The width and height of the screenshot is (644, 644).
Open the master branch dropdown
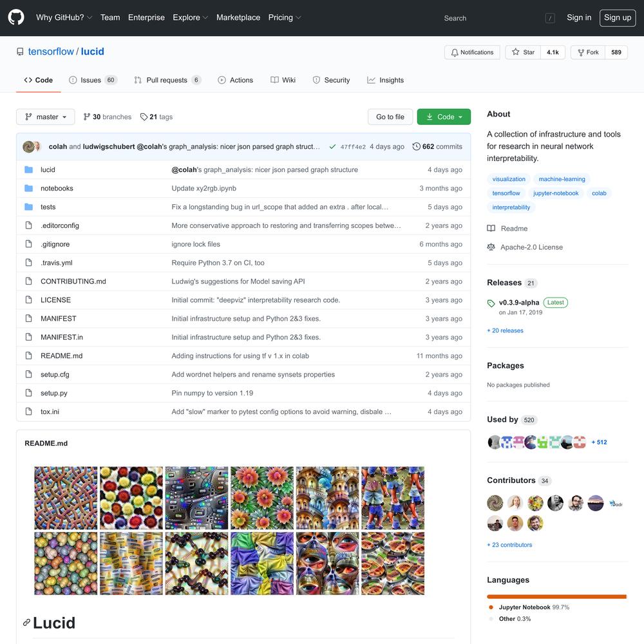pyautogui.click(x=45, y=117)
